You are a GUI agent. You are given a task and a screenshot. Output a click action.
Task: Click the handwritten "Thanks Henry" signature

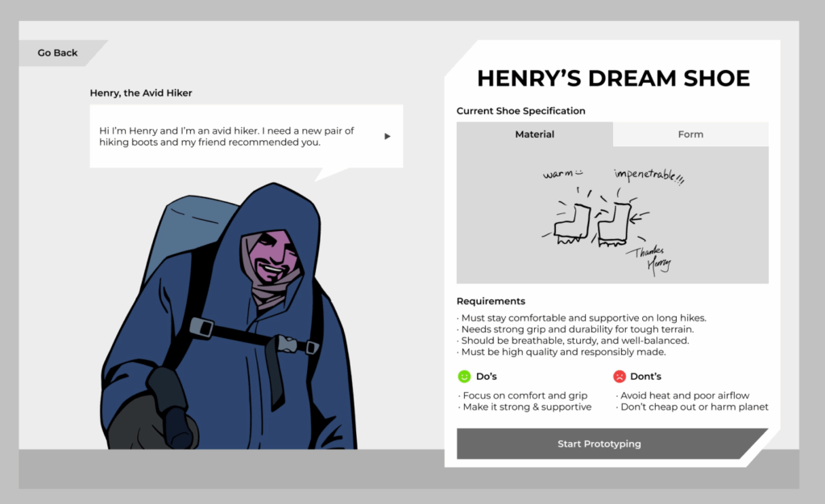pos(653,258)
